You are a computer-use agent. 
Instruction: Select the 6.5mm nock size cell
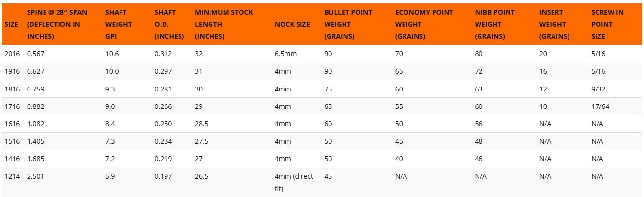(x=285, y=54)
